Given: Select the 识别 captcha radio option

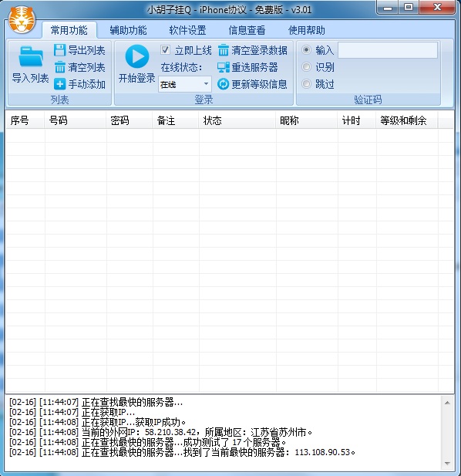Looking at the screenshot, I should [x=306, y=67].
